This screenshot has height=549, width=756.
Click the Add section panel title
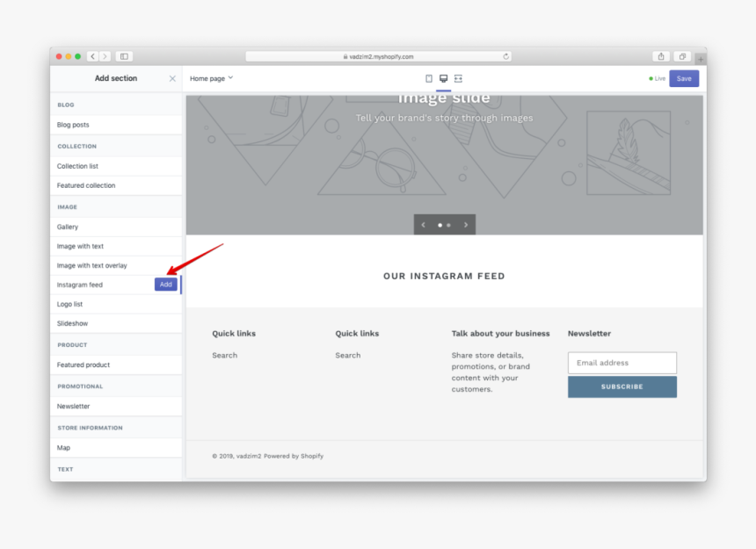point(116,78)
